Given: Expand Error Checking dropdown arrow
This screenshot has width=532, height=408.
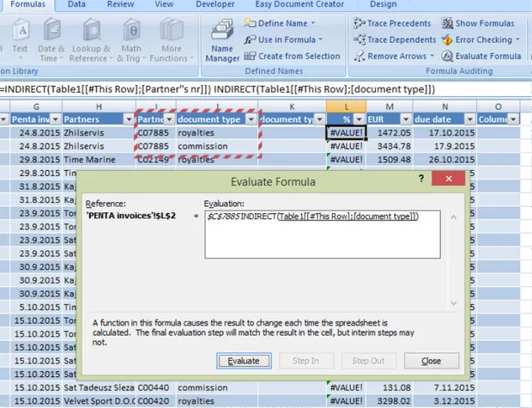Looking at the screenshot, I should (x=517, y=40).
